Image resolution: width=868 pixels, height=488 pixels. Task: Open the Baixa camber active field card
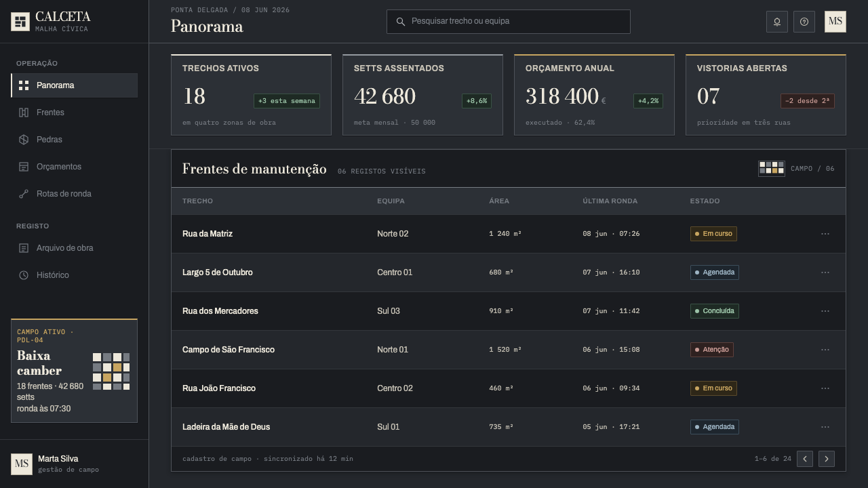pyautogui.click(x=75, y=371)
